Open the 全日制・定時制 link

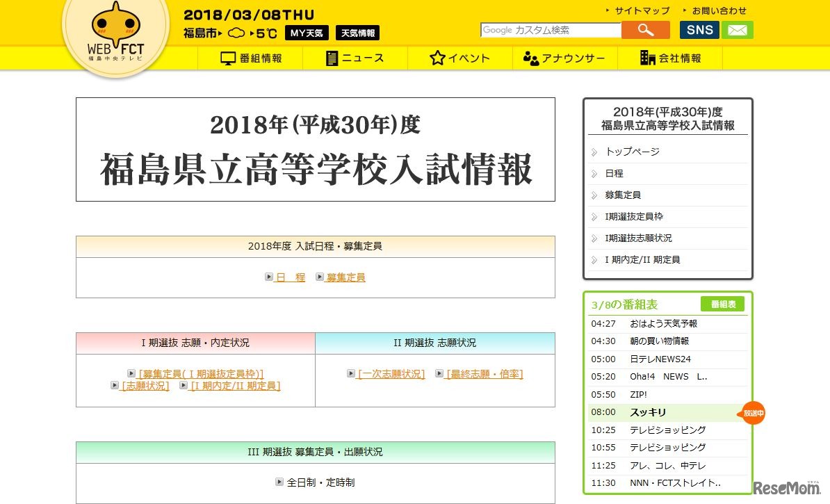320,482
